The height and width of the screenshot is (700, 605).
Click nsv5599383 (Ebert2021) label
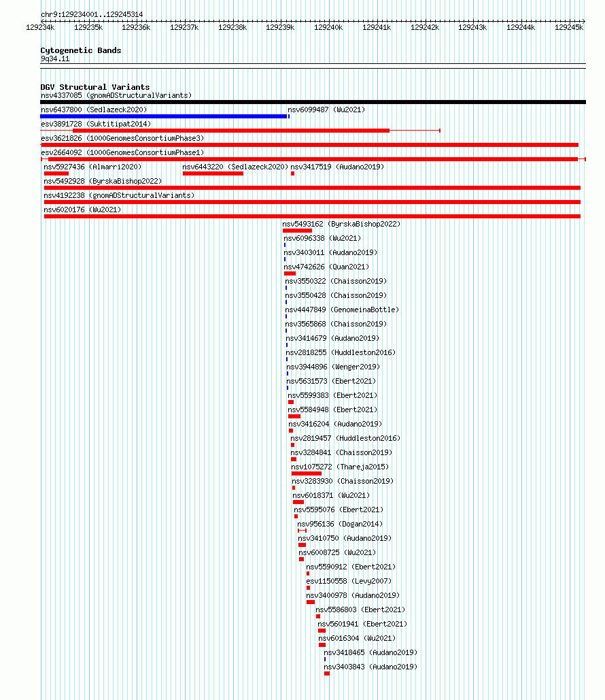click(333, 395)
